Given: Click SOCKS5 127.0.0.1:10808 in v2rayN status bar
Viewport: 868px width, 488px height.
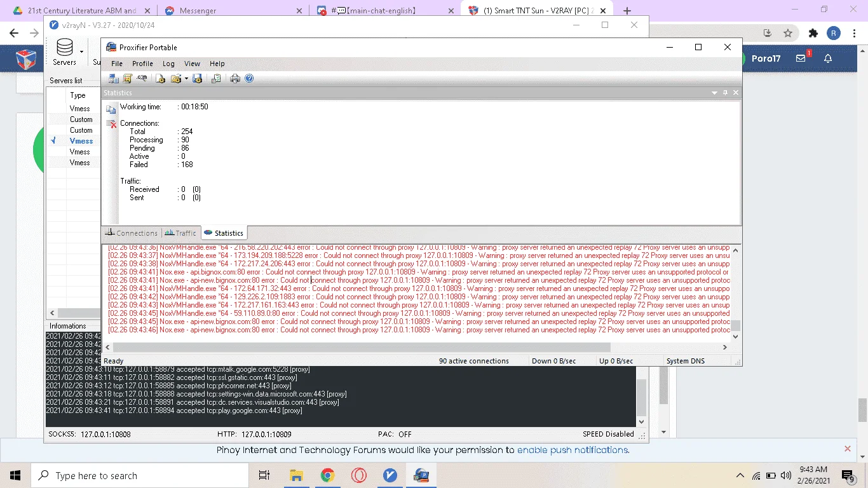Looking at the screenshot, I should click(x=90, y=435).
